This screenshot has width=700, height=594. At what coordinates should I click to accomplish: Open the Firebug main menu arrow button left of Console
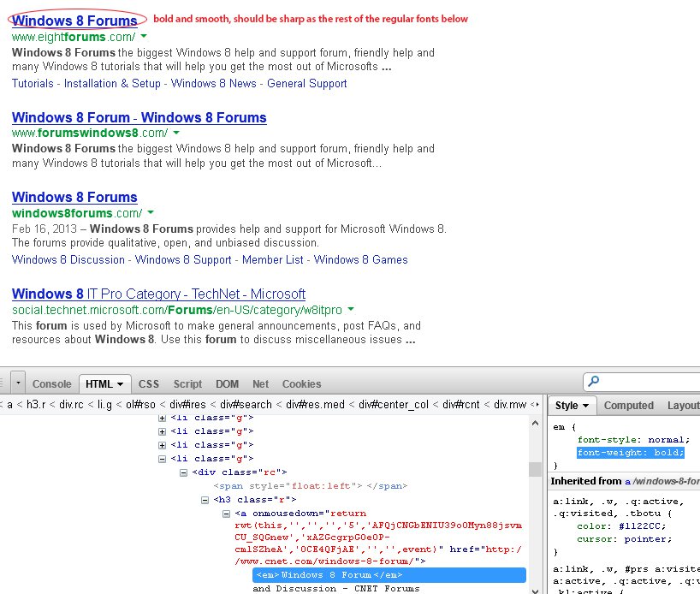(x=18, y=383)
